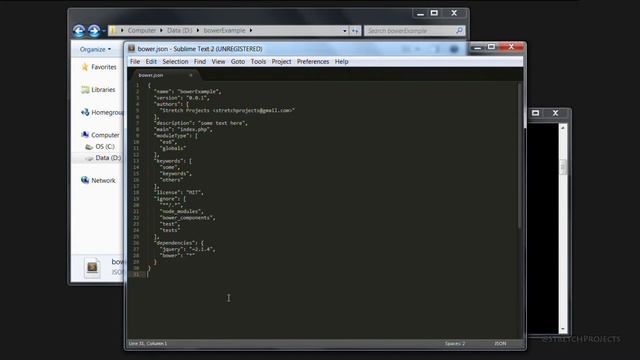Click the Sublime editor vertical scrollbar
Screen dimensions: 640x360
pos(520,155)
